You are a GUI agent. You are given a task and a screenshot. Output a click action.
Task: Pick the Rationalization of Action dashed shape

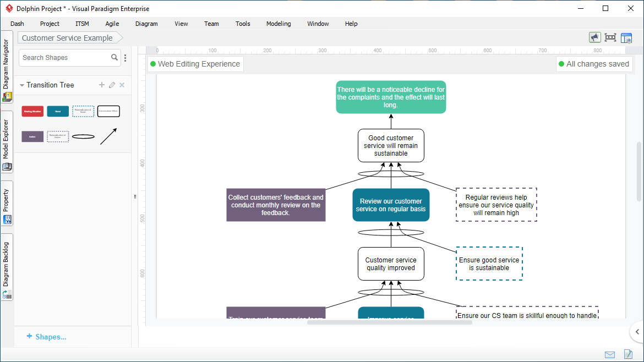[58, 136]
